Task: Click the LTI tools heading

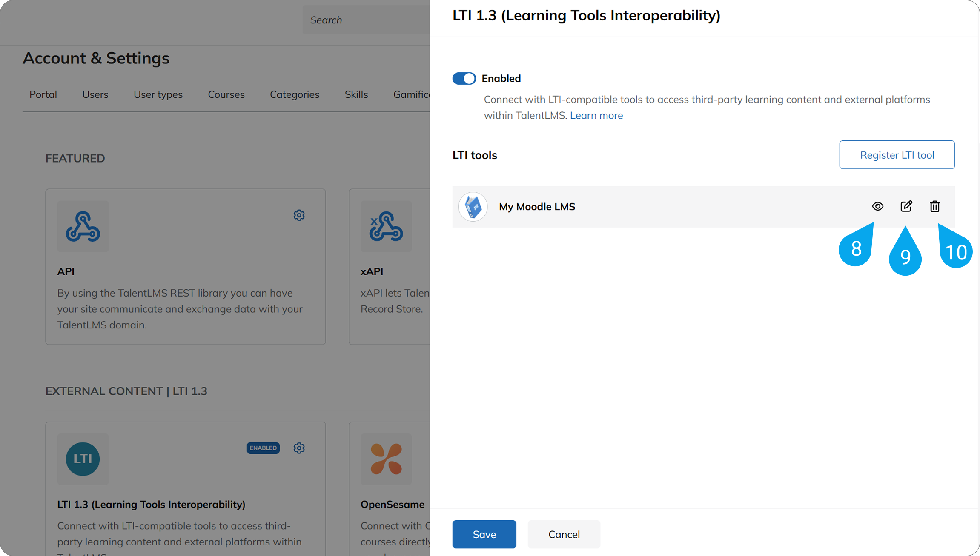Action: [475, 155]
